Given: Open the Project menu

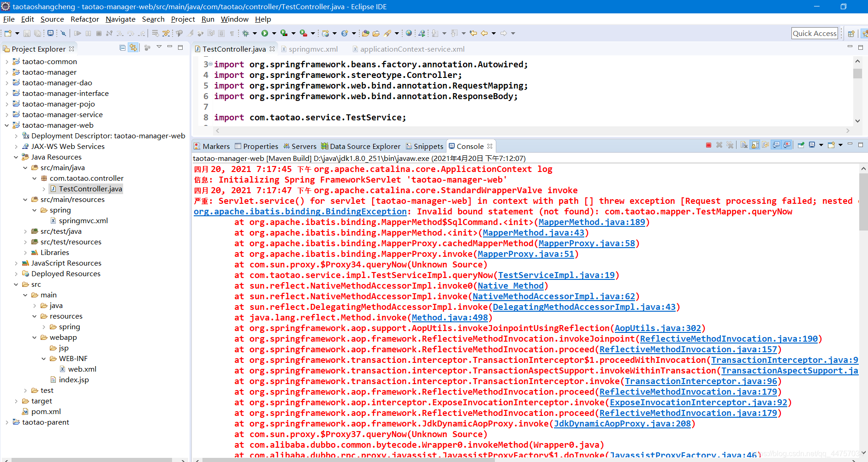Looking at the screenshot, I should click(183, 19).
